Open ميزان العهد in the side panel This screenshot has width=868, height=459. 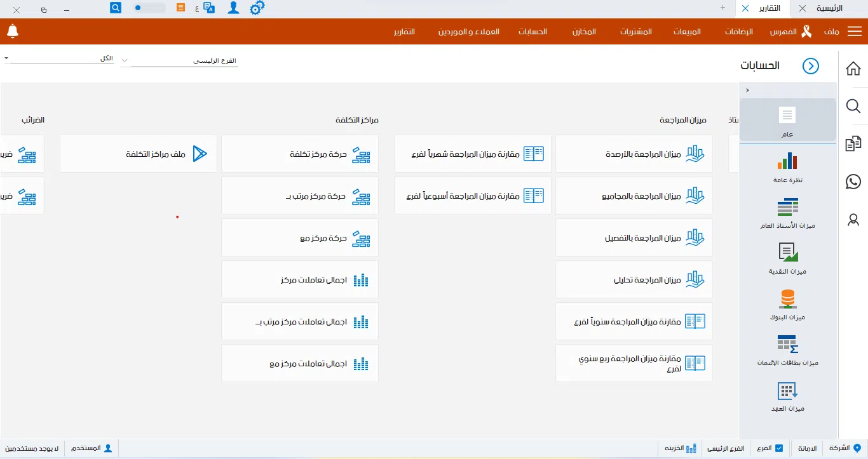787,396
